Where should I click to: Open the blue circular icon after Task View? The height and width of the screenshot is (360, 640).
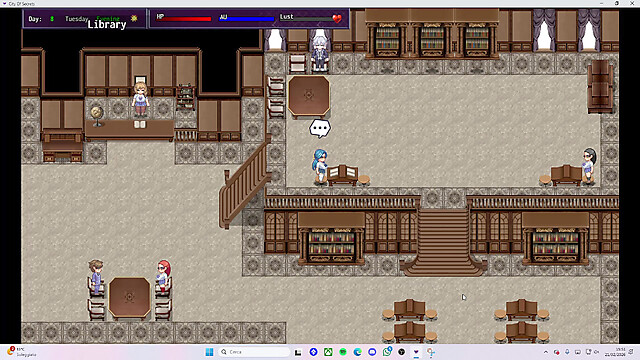(x=313, y=352)
